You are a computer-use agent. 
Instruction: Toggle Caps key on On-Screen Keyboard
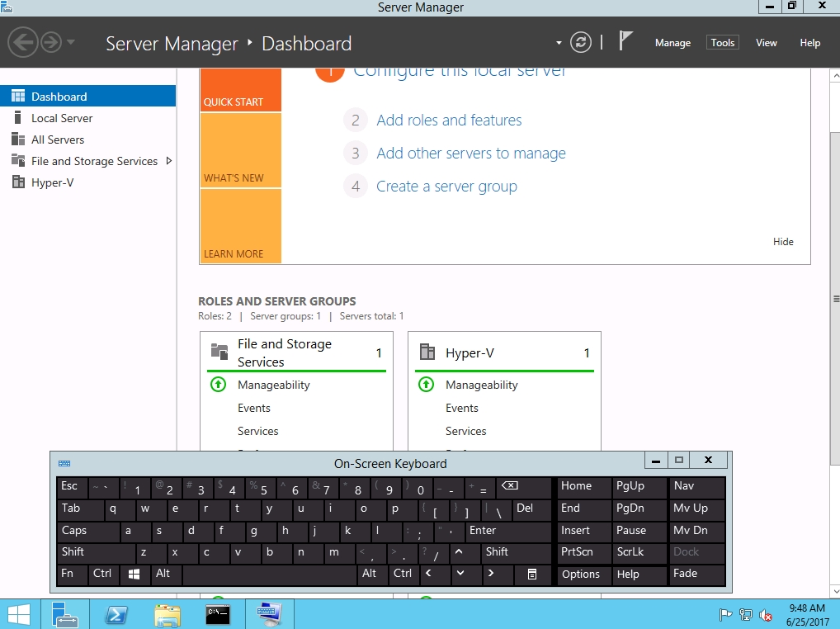click(87, 531)
